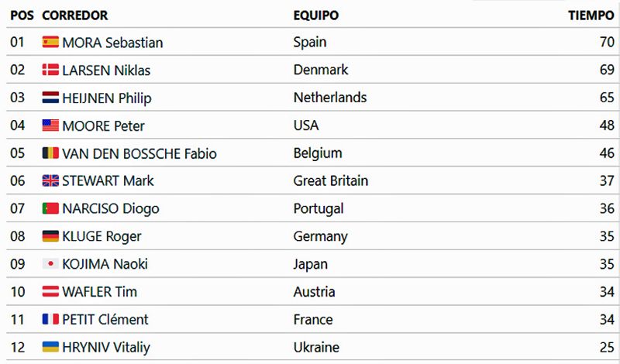Image resolution: width=620 pixels, height=364 pixels.
Task: Open rider MORA Sebastian
Action: tap(112, 43)
